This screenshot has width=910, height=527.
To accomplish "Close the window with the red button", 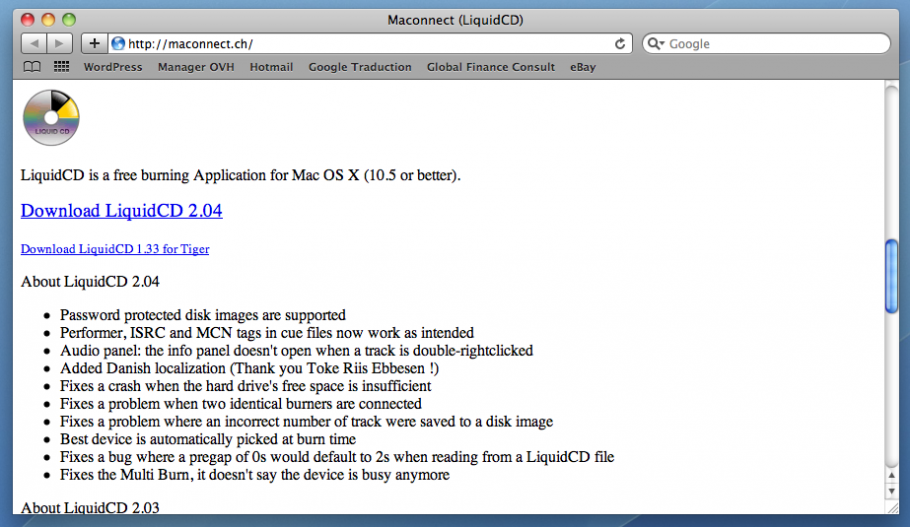I will point(27,20).
